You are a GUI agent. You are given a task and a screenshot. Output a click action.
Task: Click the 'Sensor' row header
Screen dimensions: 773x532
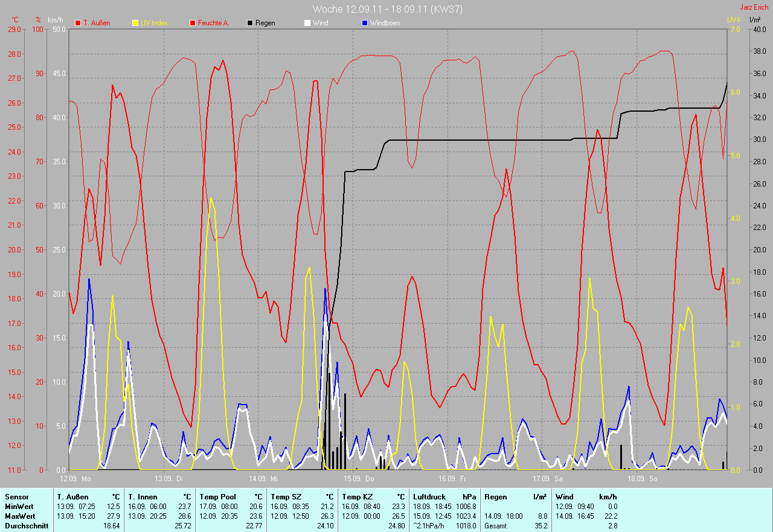(x=16, y=496)
